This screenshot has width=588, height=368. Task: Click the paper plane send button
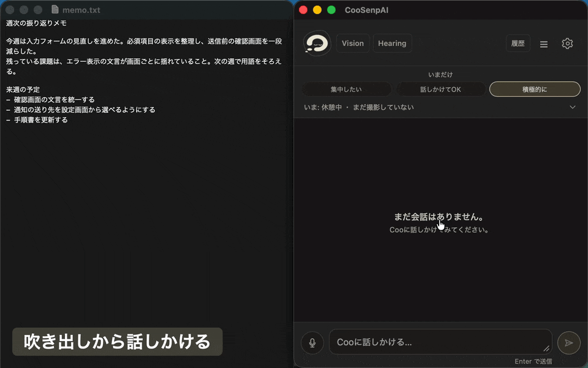(x=569, y=342)
